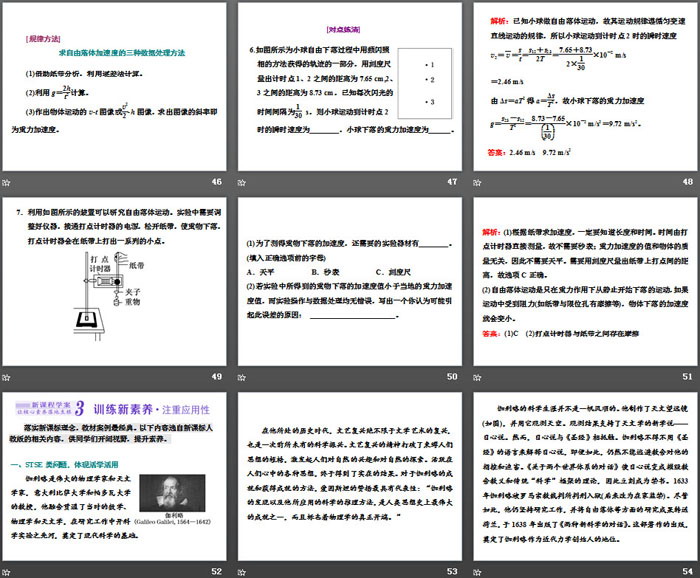Image resolution: width=700 pixels, height=578 pixels.
Task: Click the star icon under slide 52
Action: click(7, 570)
